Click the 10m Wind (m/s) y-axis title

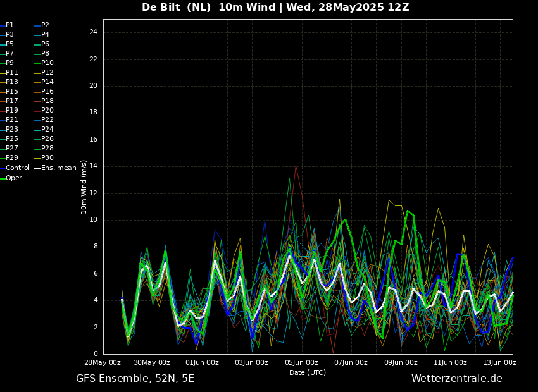(84, 187)
